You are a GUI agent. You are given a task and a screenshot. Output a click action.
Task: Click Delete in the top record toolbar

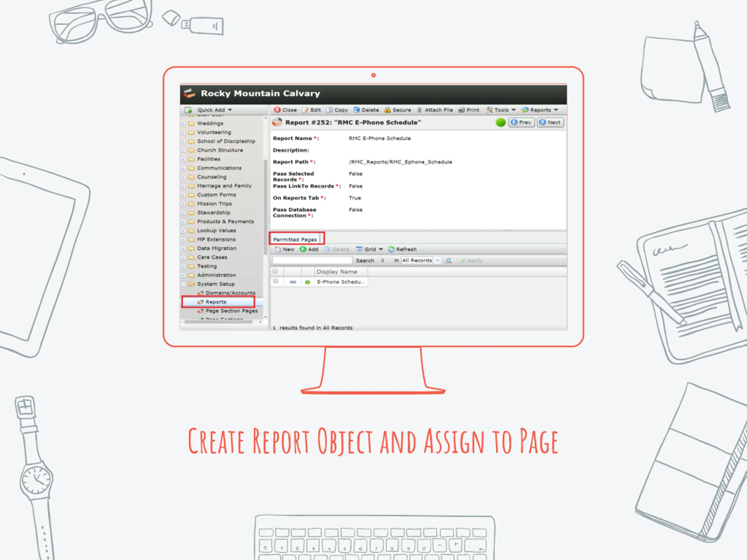point(366,110)
